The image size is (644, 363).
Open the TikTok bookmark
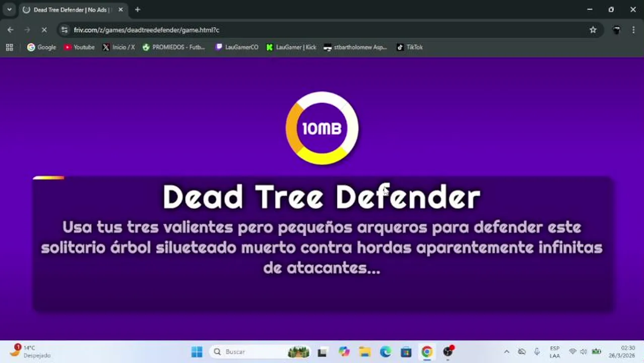(x=409, y=47)
